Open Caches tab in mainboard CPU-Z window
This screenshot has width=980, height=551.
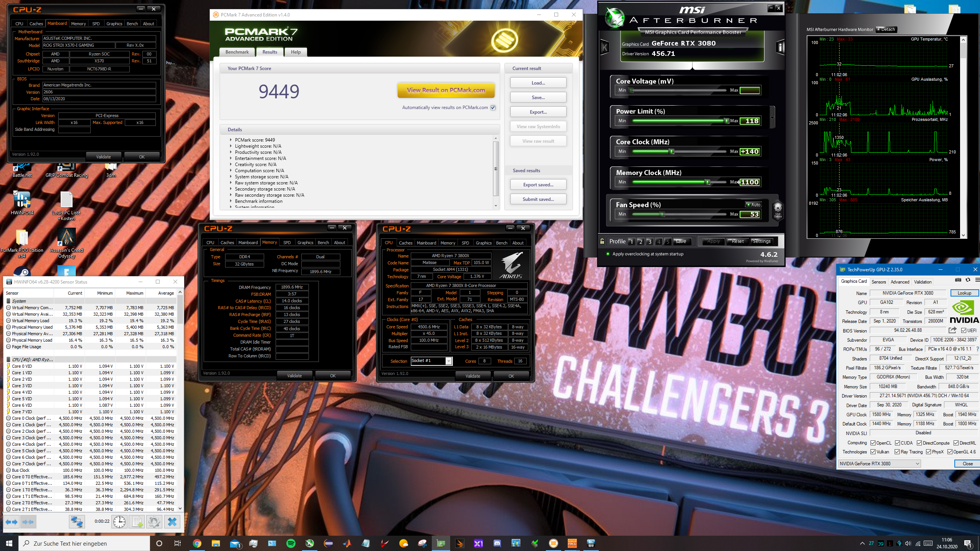[x=36, y=24]
